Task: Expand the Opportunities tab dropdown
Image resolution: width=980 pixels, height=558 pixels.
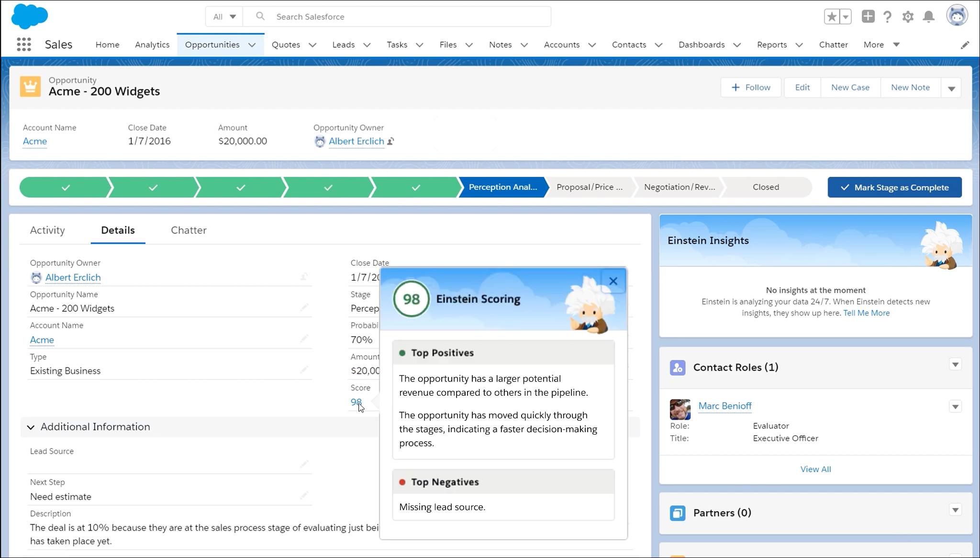Action: 252,45
